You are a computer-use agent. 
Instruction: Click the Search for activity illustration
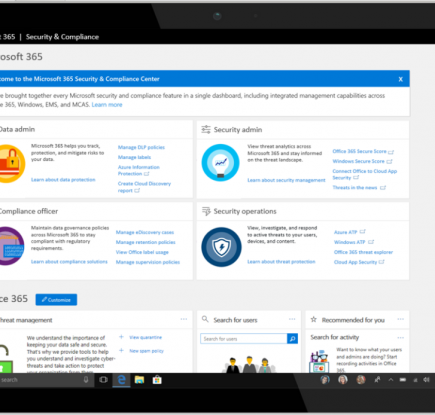(319, 361)
